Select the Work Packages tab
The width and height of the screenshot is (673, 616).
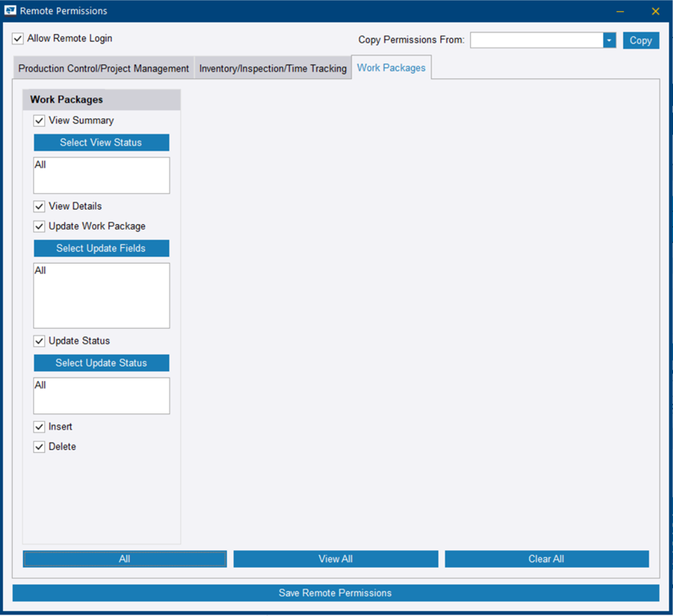pos(391,68)
